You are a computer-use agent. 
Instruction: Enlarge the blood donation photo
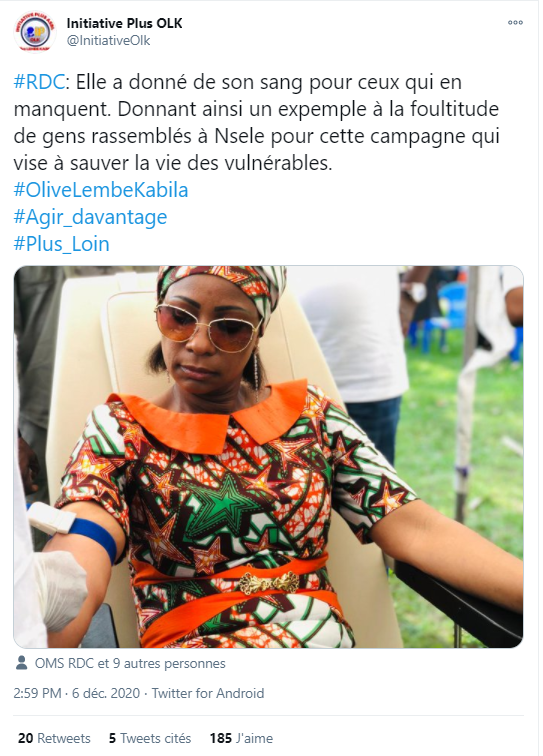(x=268, y=457)
